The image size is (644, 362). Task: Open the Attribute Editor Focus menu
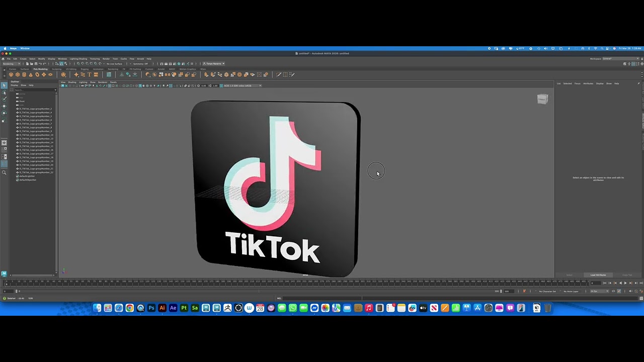[x=578, y=83]
